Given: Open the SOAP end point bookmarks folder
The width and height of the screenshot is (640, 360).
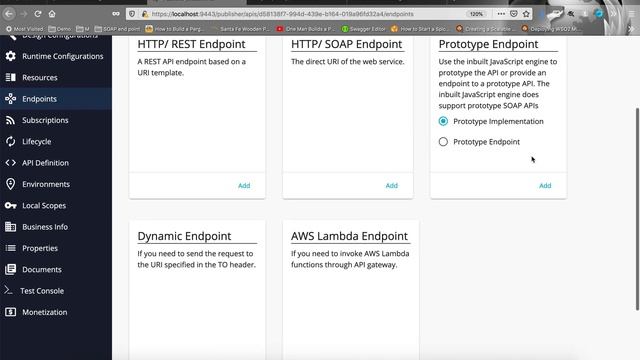Looking at the screenshot, I should 118,29.
